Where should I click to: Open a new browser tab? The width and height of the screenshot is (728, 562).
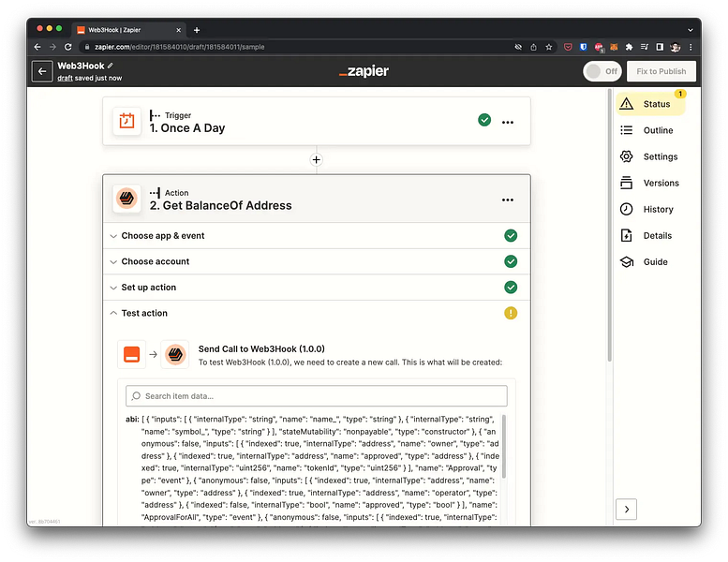[x=197, y=30]
